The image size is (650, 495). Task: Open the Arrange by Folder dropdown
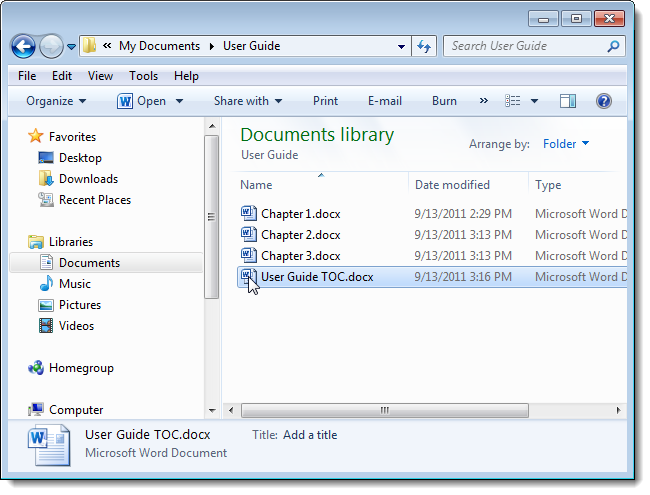tap(566, 144)
